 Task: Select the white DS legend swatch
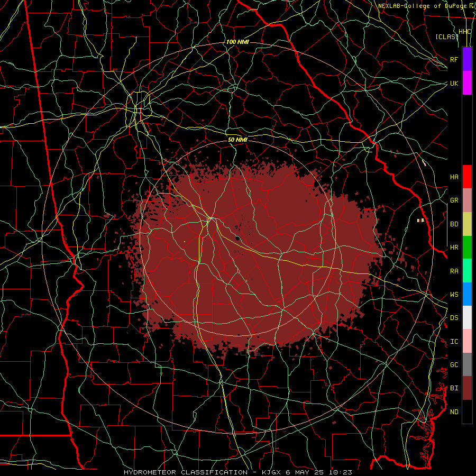coord(467,317)
